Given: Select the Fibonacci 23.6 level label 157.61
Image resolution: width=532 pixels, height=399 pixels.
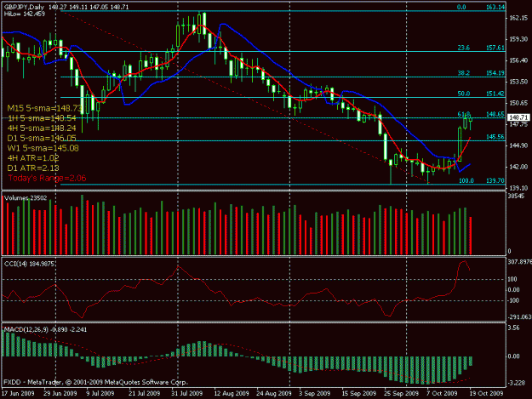Looking at the screenshot, I should pyautogui.click(x=495, y=48).
